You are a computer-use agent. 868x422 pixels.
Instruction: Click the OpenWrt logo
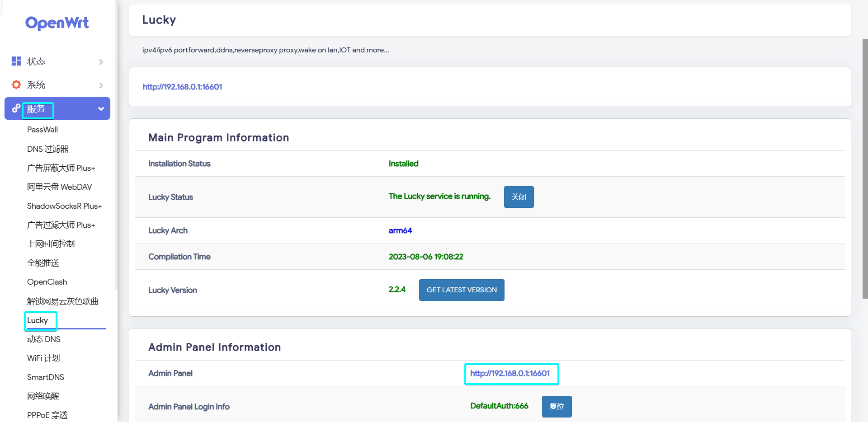pyautogui.click(x=57, y=23)
